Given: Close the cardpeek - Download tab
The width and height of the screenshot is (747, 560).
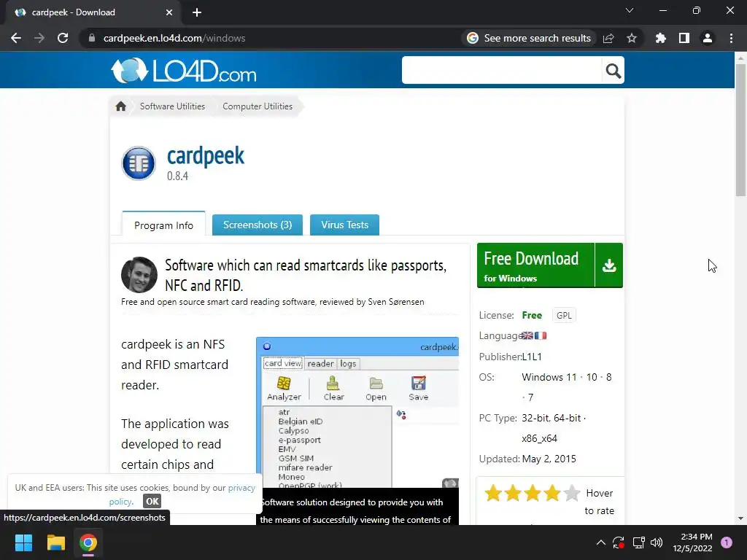Looking at the screenshot, I should [169, 12].
